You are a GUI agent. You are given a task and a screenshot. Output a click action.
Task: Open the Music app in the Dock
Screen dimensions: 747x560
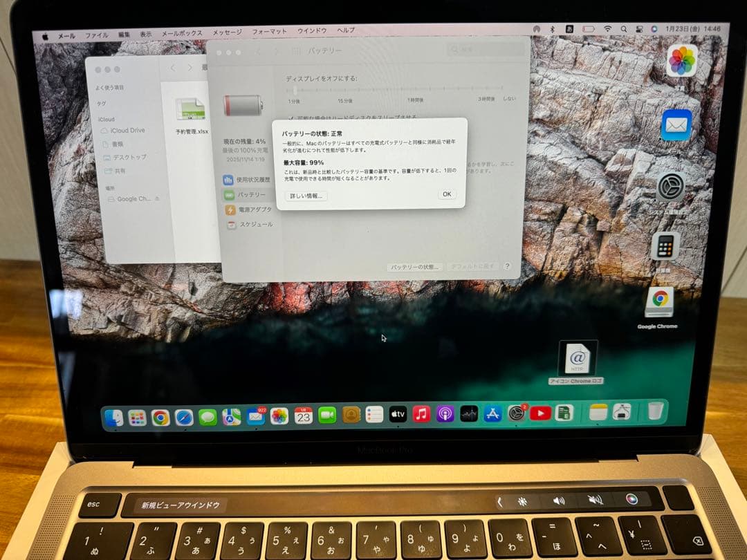tap(422, 414)
